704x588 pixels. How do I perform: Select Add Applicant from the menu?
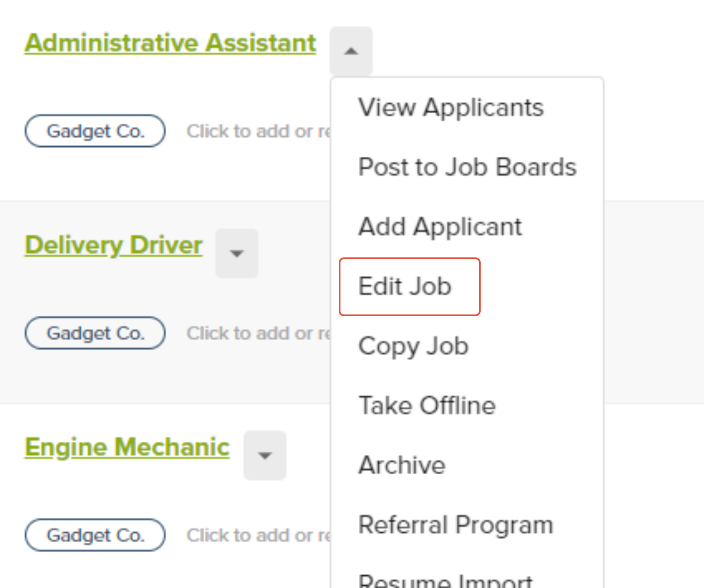[440, 226]
